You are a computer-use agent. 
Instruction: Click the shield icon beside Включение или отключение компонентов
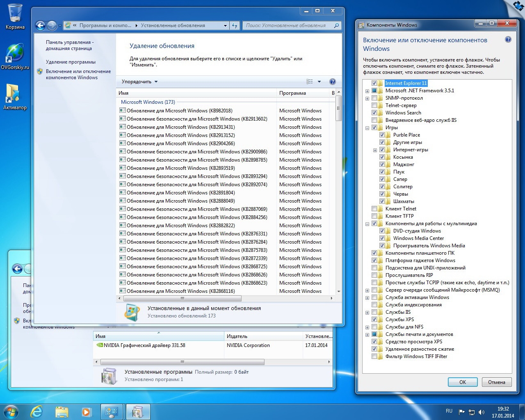40,71
